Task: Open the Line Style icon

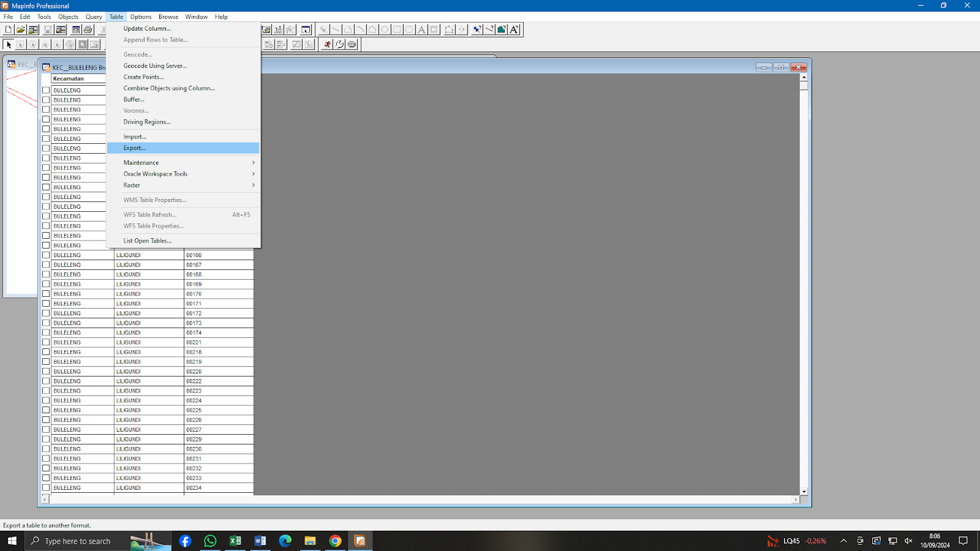Action: pos(489,29)
